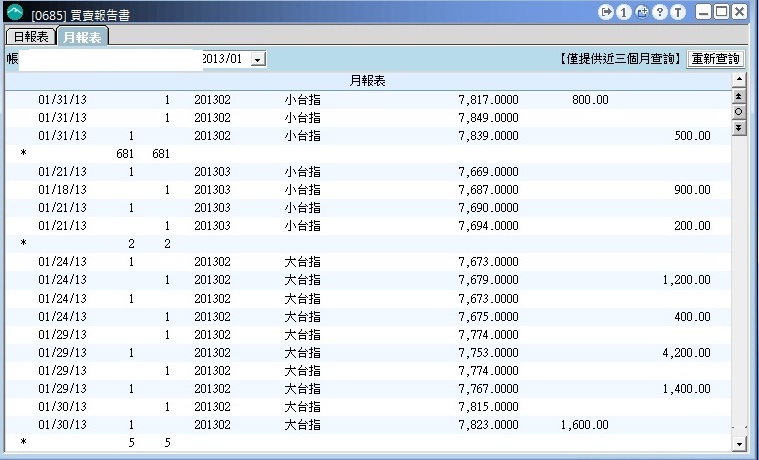Select the 1,400.00 amount cell

click(x=687, y=389)
